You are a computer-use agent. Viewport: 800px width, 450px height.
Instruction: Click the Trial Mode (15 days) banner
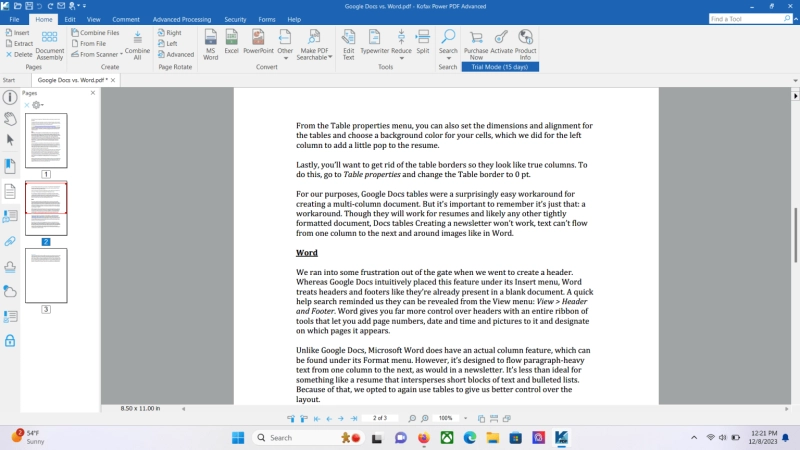coord(500,67)
